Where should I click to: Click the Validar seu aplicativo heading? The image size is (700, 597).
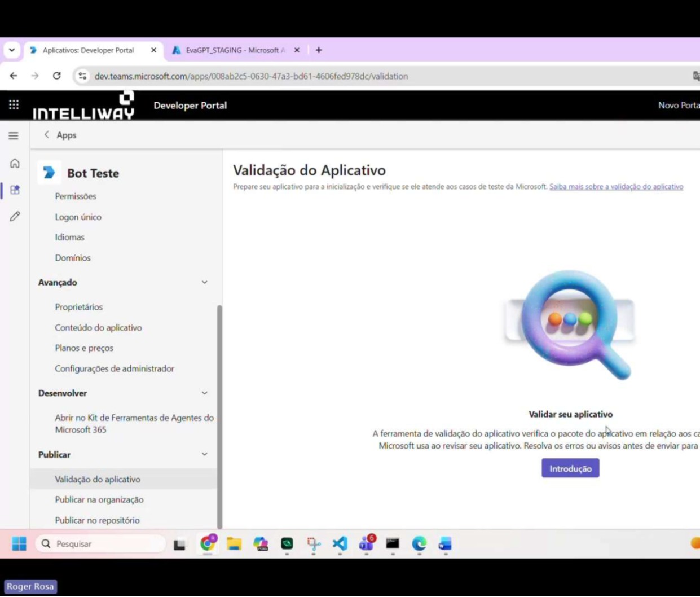pyautogui.click(x=570, y=414)
